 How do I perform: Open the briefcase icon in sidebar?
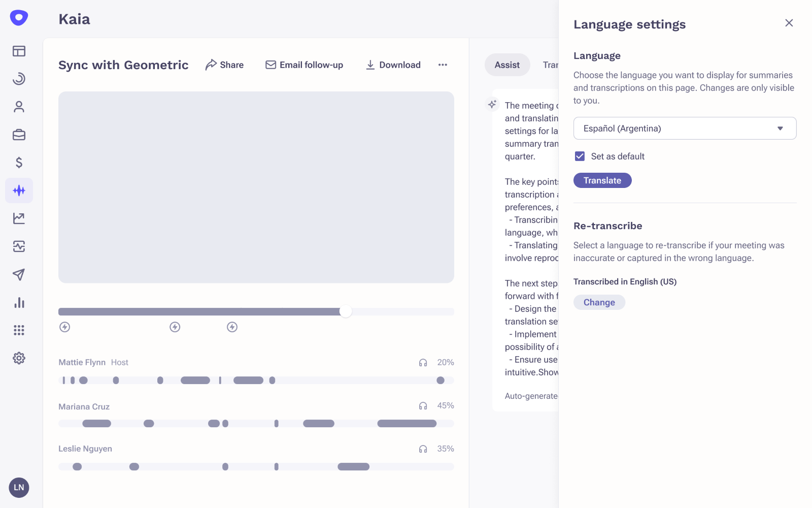point(19,135)
